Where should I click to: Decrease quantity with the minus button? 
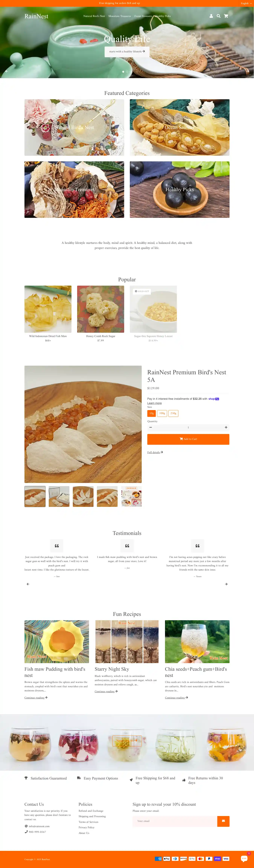click(151, 427)
